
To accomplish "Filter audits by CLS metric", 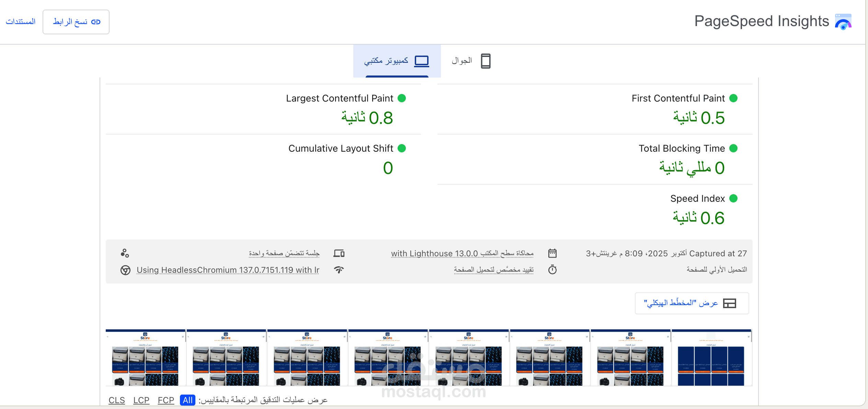I will (117, 400).
